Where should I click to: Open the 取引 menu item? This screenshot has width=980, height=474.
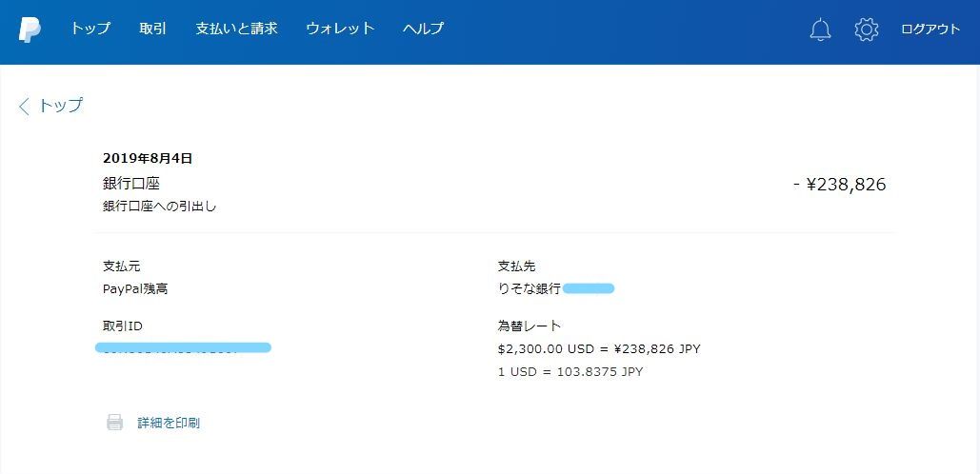click(x=153, y=29)
